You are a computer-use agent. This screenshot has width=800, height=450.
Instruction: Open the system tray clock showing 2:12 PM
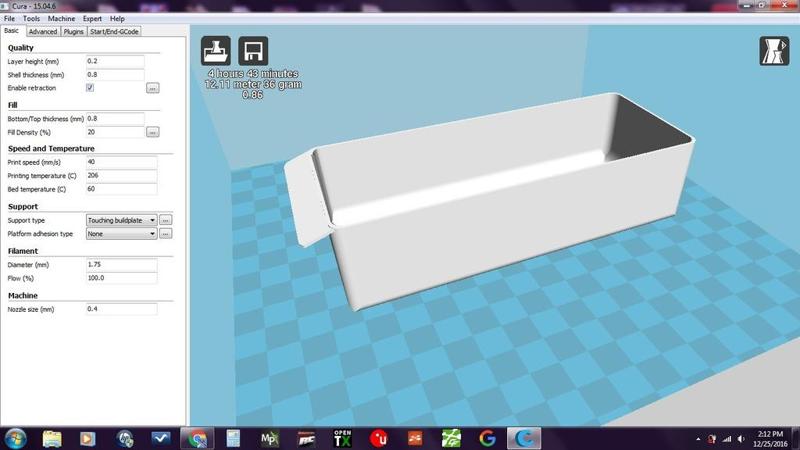tap(770, 439)
